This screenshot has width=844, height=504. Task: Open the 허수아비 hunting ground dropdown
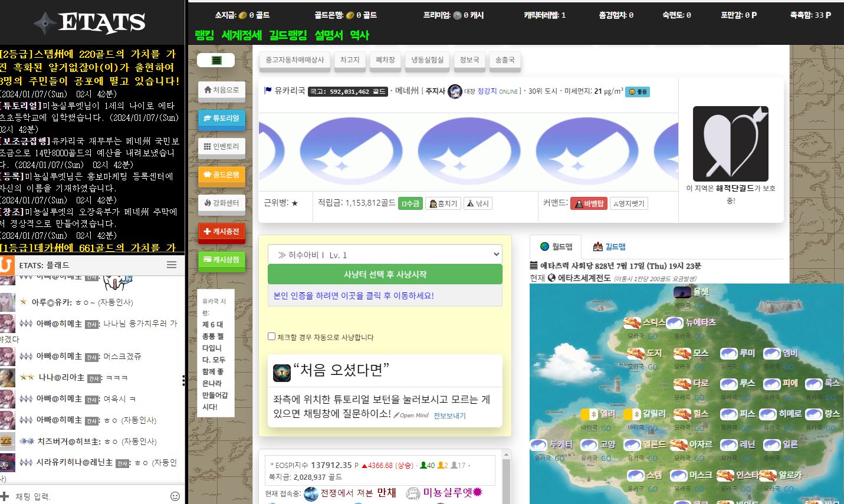(385, 253)
